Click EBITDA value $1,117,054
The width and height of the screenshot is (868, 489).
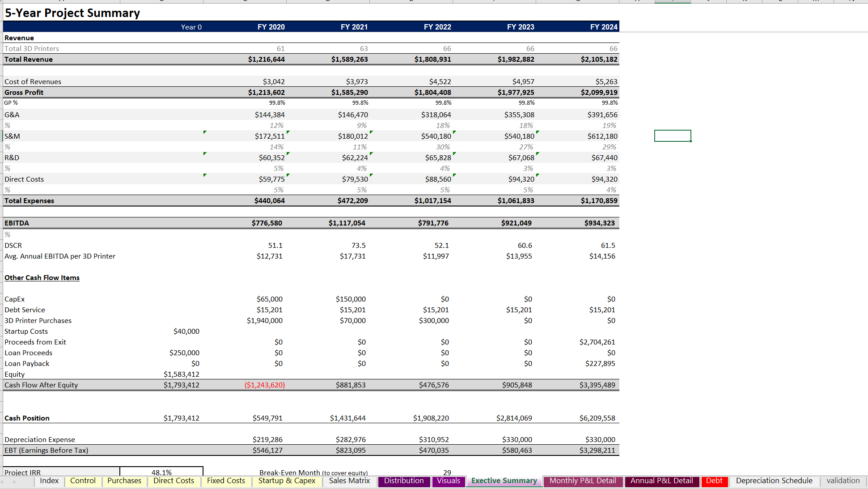pos(347,223)
